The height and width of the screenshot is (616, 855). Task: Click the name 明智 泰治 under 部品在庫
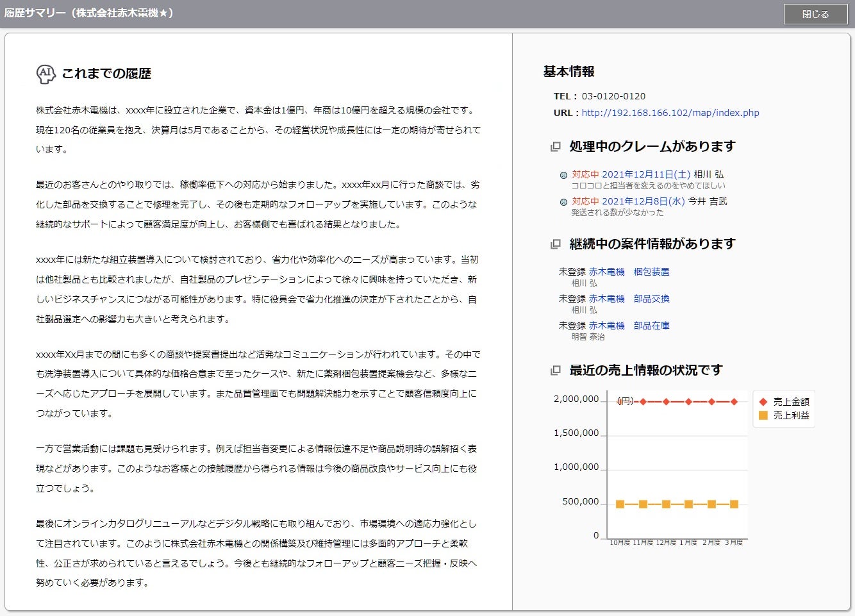[x=588, y=337]
